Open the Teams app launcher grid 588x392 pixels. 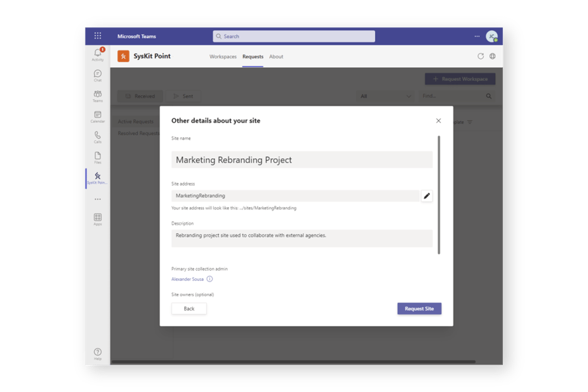[x=97, y=36]
